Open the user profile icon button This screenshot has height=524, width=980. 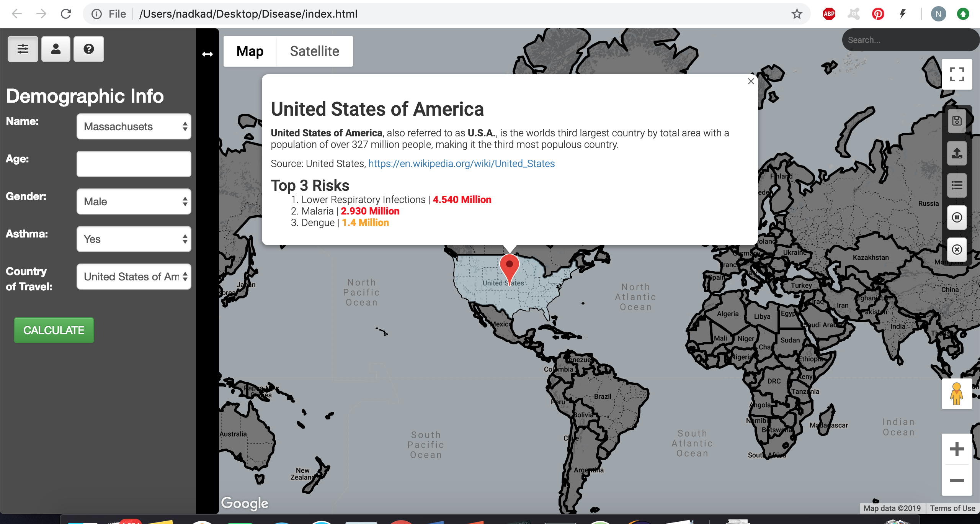[56, 49]
